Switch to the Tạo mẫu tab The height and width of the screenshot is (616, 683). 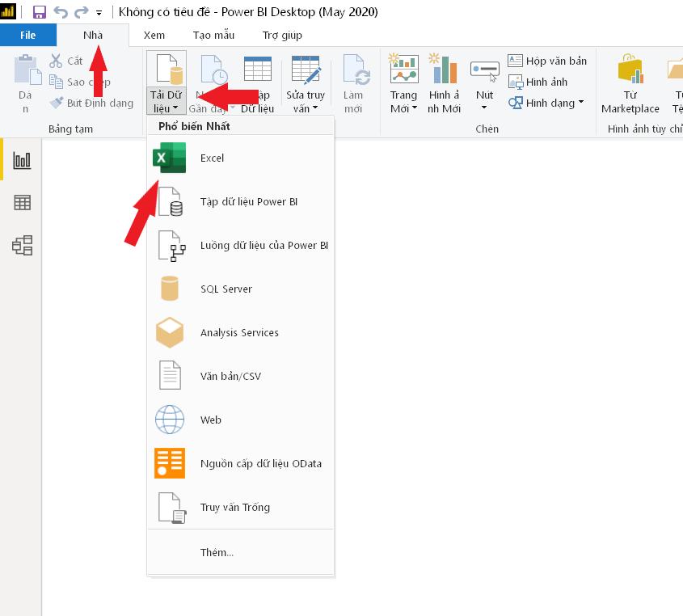pos(213,35)
